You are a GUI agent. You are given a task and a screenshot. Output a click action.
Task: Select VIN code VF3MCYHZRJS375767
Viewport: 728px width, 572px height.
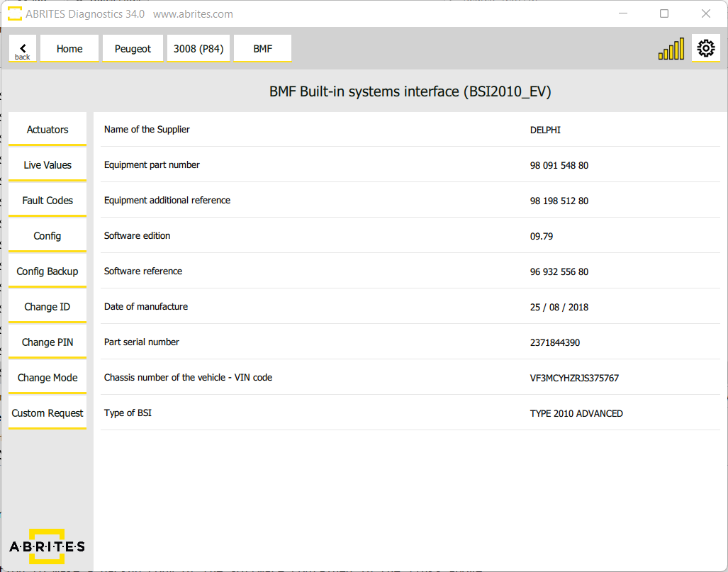pos(574,378)
